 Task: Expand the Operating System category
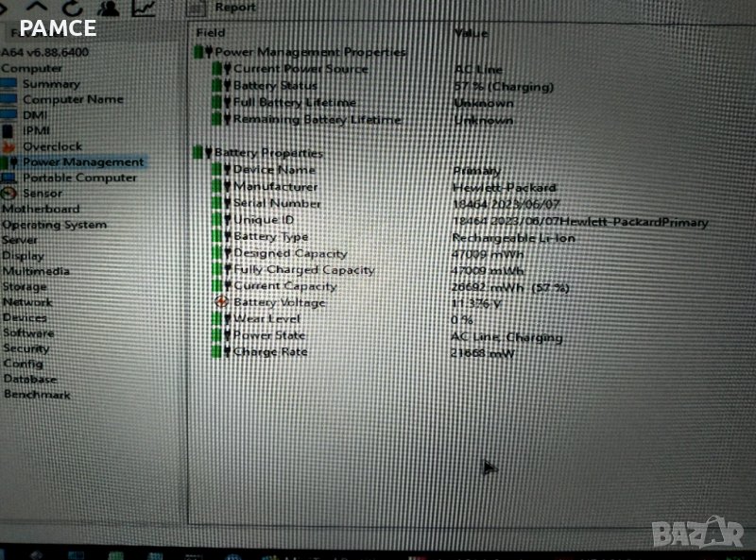(54, 225)
